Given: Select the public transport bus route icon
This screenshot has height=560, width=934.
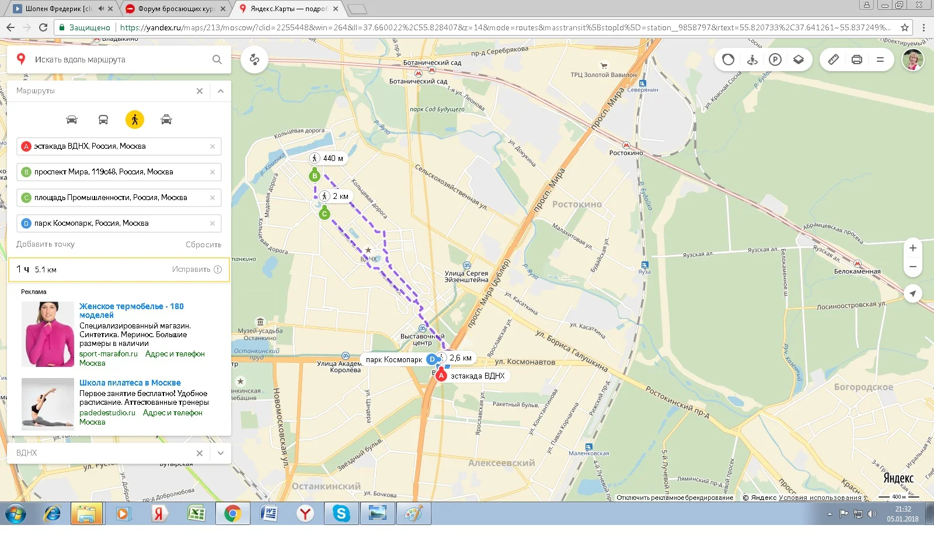Looking at the screenshot, I should click(103, 120).
